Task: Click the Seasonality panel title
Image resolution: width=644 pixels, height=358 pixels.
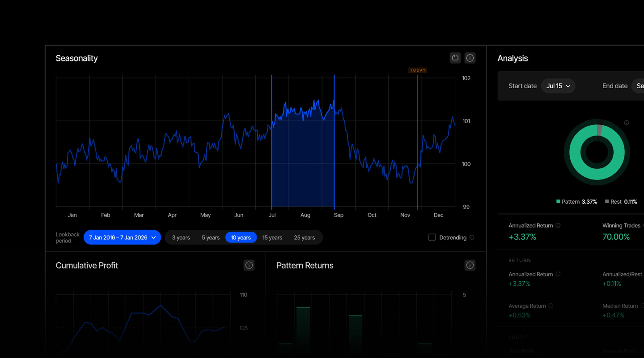Action: [x=76, y=58]
